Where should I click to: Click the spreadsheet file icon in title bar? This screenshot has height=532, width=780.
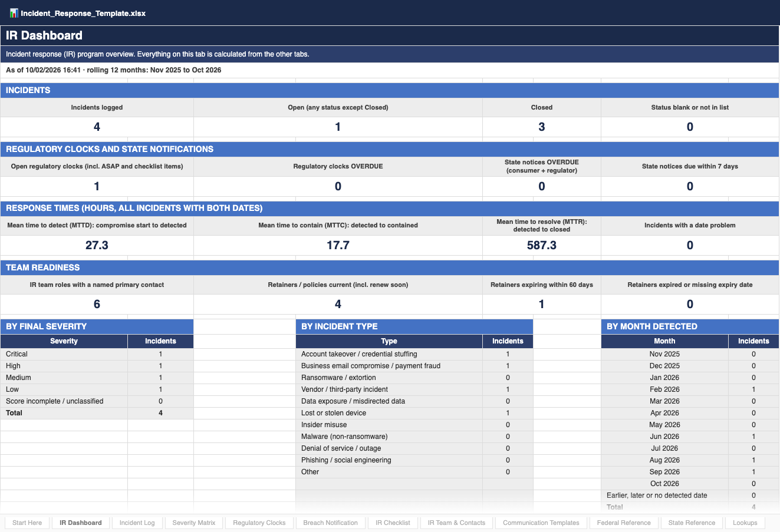click(14, 13)
